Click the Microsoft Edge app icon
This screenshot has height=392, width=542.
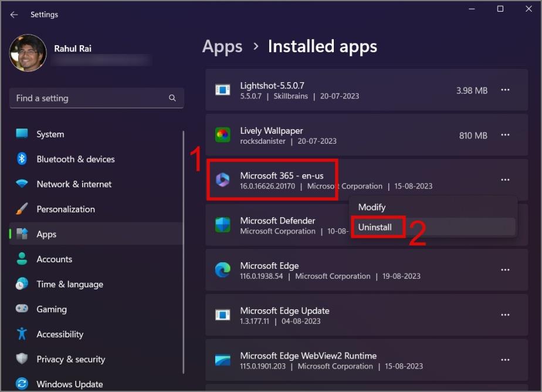pos(223,269)
